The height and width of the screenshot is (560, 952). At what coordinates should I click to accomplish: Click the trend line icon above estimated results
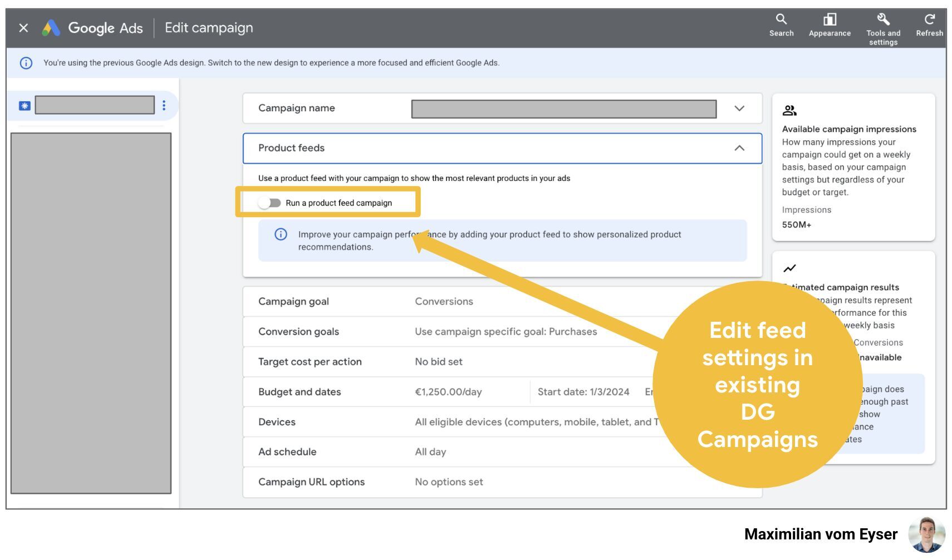789,268
